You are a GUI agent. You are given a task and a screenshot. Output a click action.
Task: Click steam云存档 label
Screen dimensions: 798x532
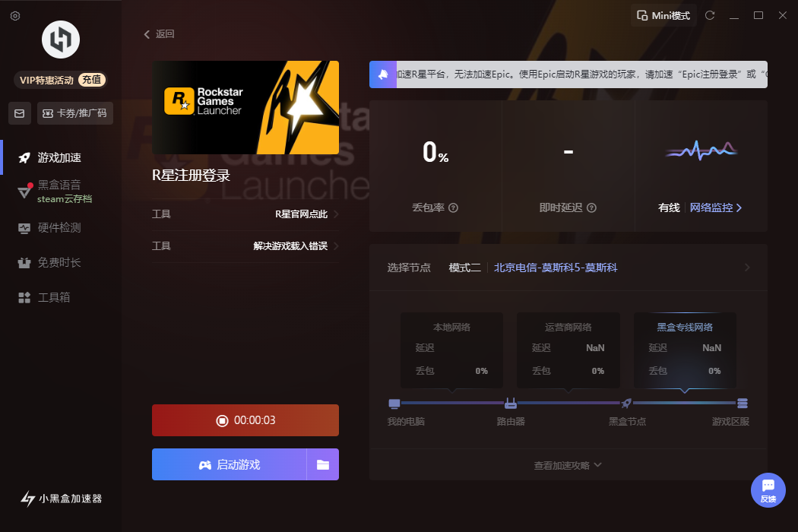click(65, 199)
